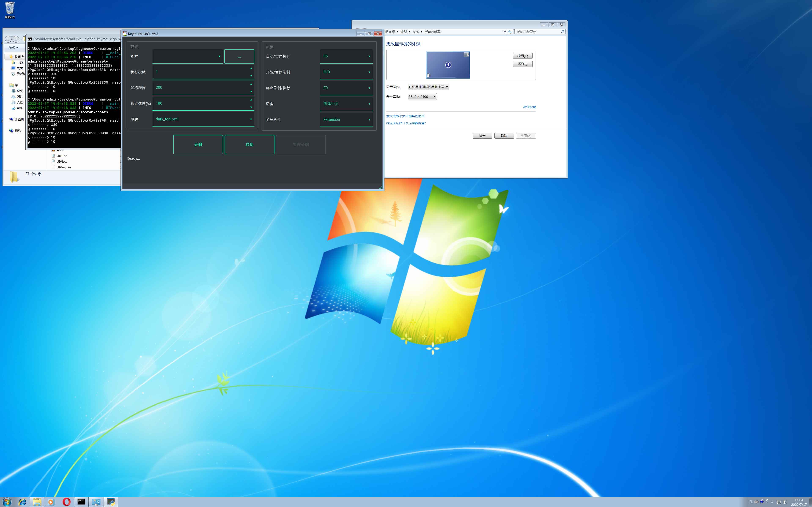This screenshot has height=507, width=812.
Task: Click the 启动 launch button
Action: tap(249, 144)
